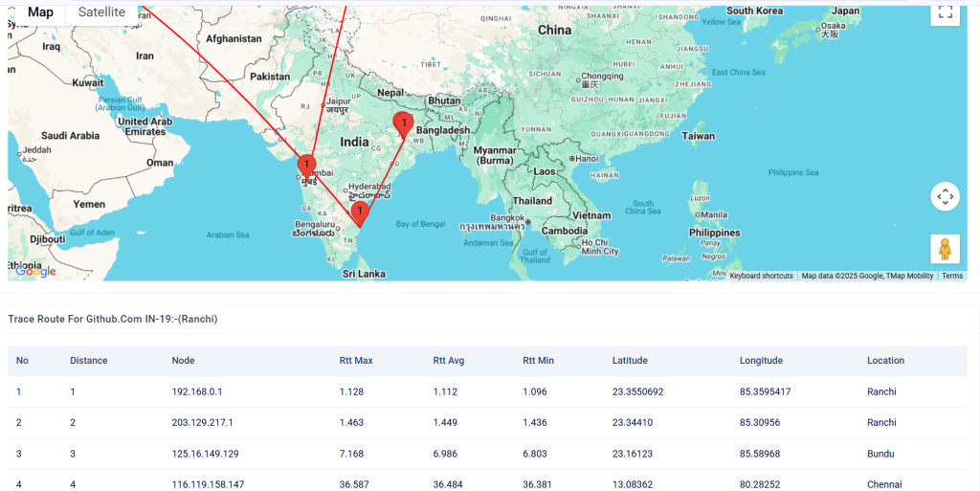Select node 203.129.217.1 cell
Image resolution: width=980 pixels, height=491 pixels.
click(203, 422)
